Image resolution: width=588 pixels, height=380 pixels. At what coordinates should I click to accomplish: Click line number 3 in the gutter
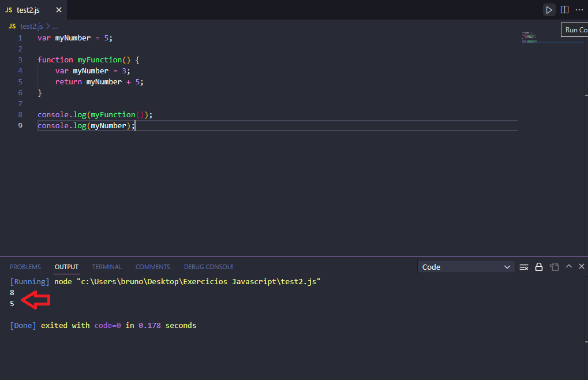20,59
